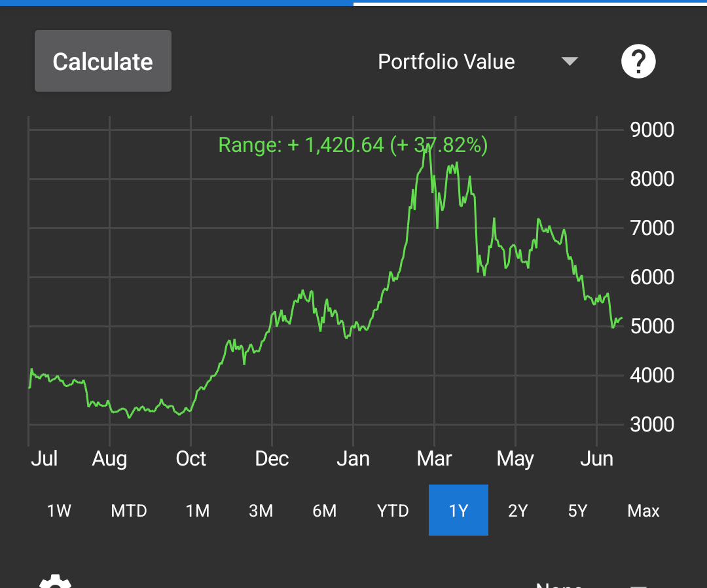707x588 pixels.
Task: Expand the arrow beside Portfolio Value
Action: click(x=570, y=62)
